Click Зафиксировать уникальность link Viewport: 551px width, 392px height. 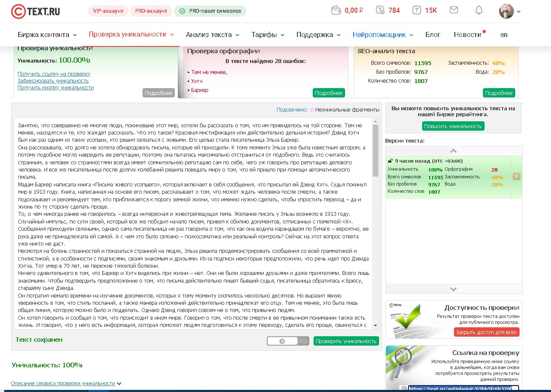(53, 81)
